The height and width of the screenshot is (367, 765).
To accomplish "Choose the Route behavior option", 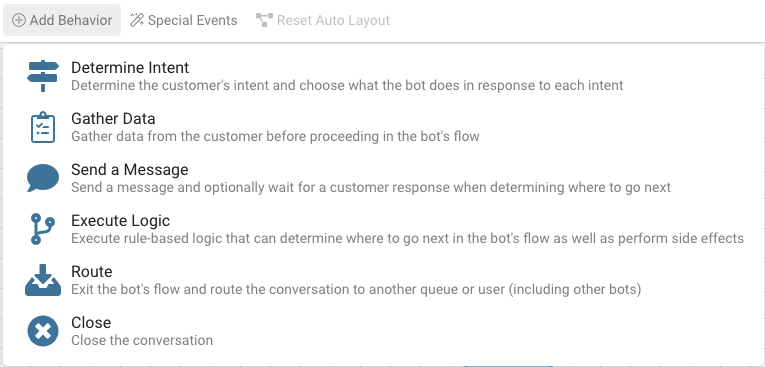I will 92,271.
